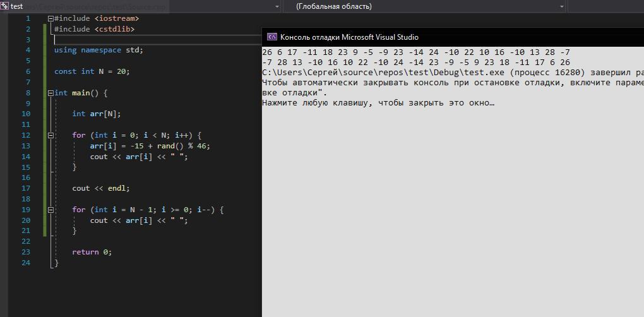This screenshot has width=644, height=317.
Task: Click the cout statement on line 20
Action: (x=139, y=220)
